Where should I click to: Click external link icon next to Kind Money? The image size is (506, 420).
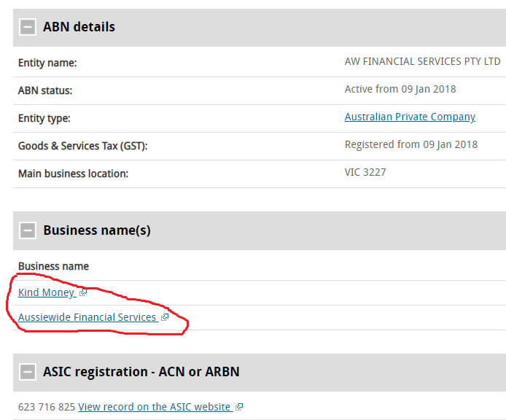tap(83, 292)
